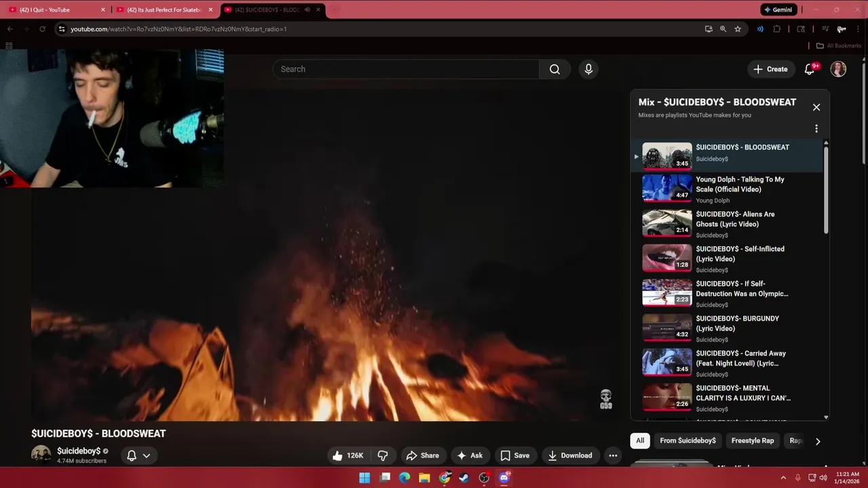
Task: Open the Mix playlist three-dot options
Action: tap(816, 129)
